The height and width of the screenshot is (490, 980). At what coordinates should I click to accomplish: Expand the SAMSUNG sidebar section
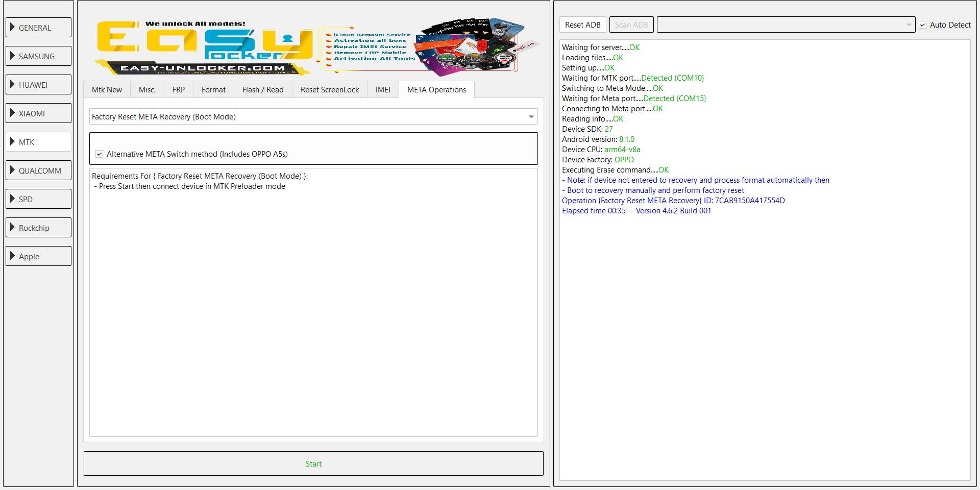(38, 56)
